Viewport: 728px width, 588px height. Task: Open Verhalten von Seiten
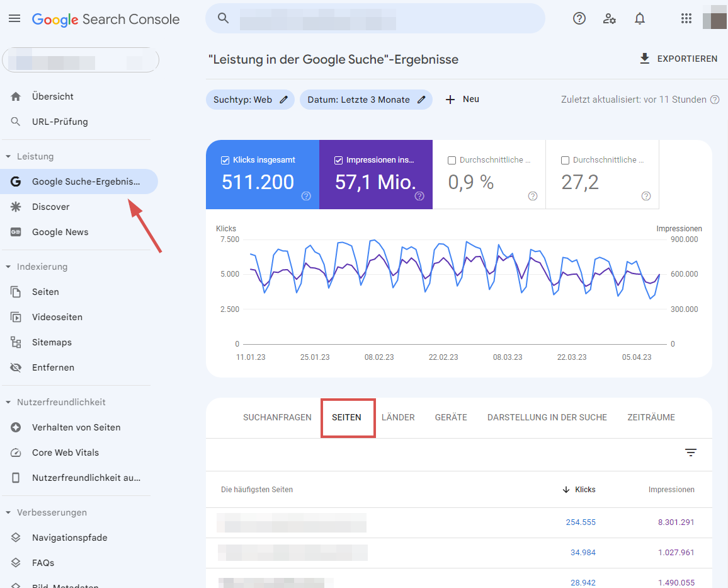pos(76,427)
